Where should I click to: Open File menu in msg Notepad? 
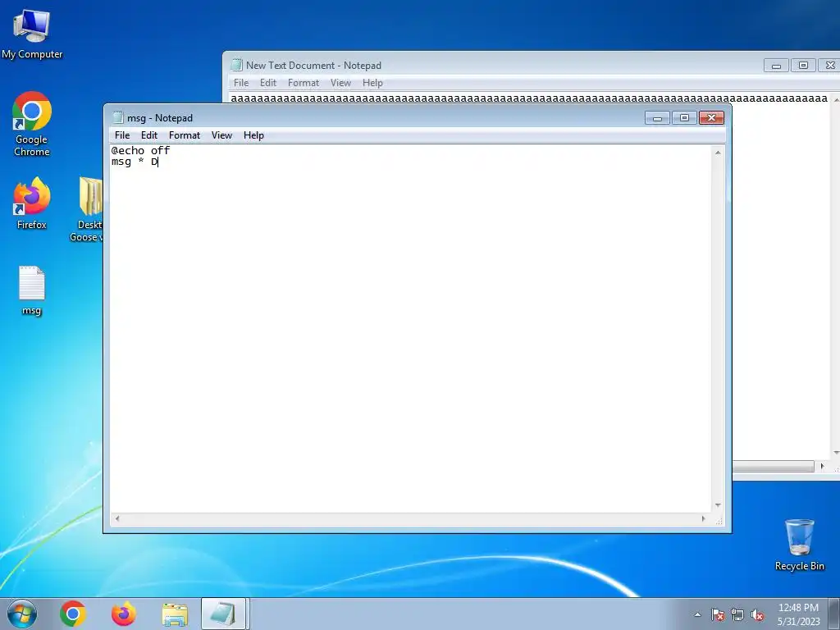[122, 135]
